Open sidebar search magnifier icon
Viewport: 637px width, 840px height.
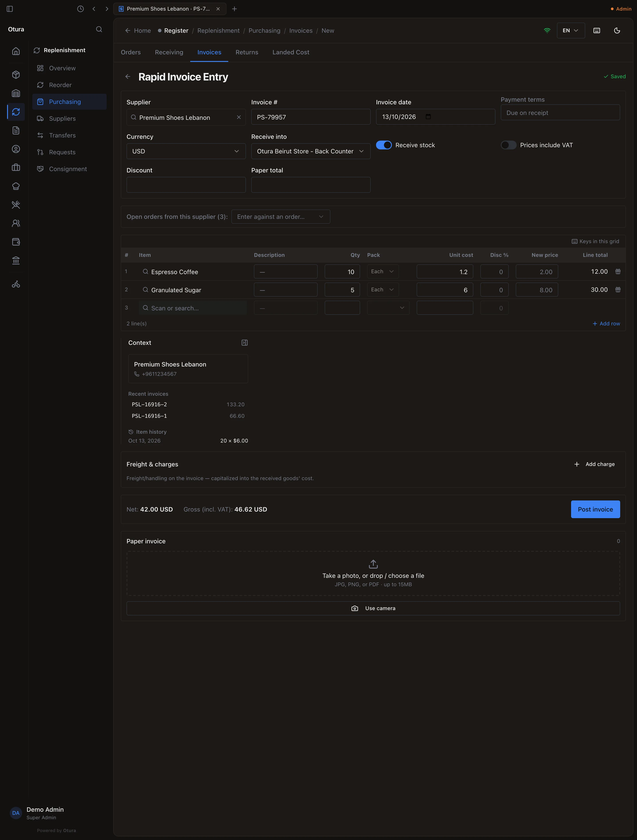pos(99,29)
